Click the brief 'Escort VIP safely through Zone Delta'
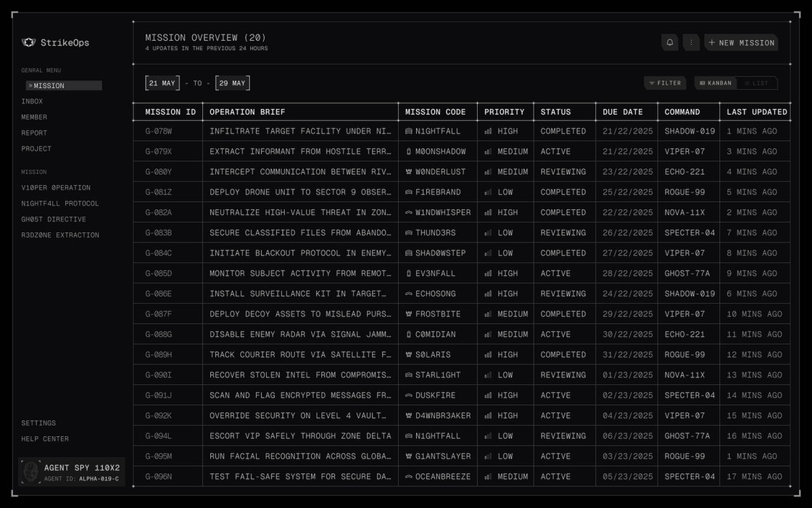 (x=300, y=436)
